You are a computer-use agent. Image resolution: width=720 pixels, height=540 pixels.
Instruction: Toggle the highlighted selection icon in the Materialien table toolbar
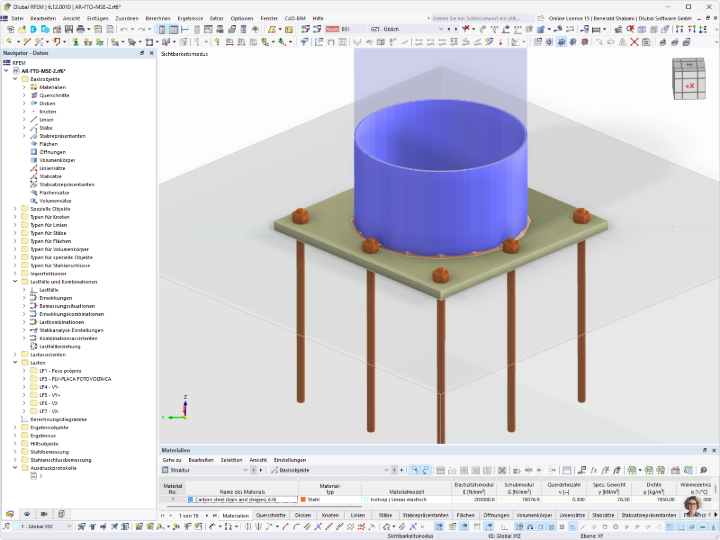pyautogui.click(x=415, y=470)
